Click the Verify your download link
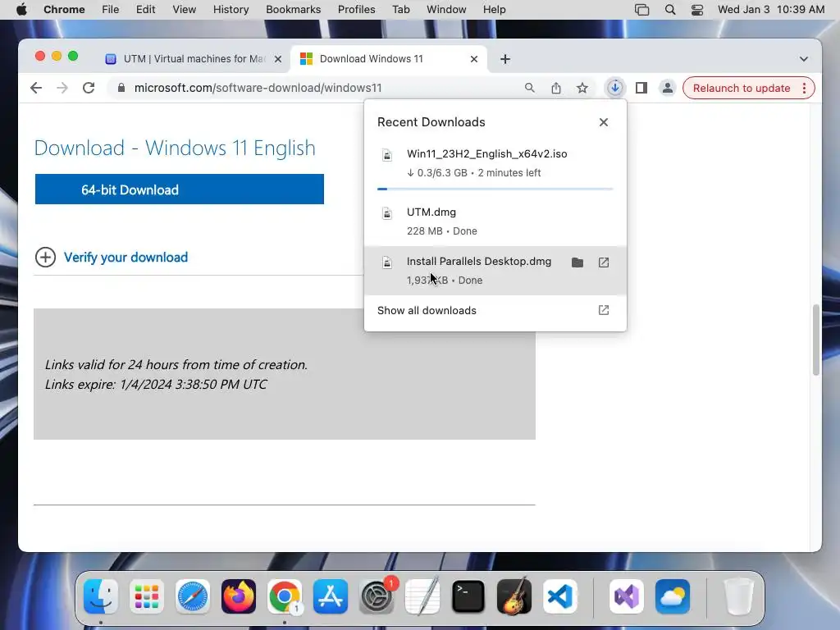The width and height of the screenshot is (840, 630). pyautogui.click(x=126, y=257)
